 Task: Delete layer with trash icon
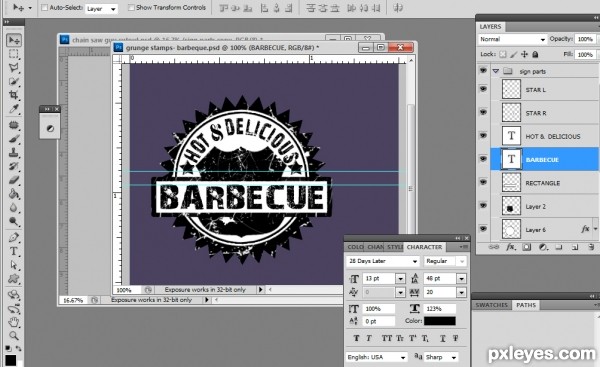click(591, 247)
